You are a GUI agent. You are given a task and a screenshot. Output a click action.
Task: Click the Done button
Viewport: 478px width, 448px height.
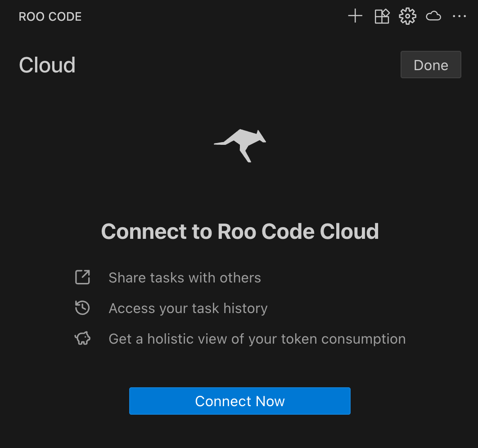[430, 64]
